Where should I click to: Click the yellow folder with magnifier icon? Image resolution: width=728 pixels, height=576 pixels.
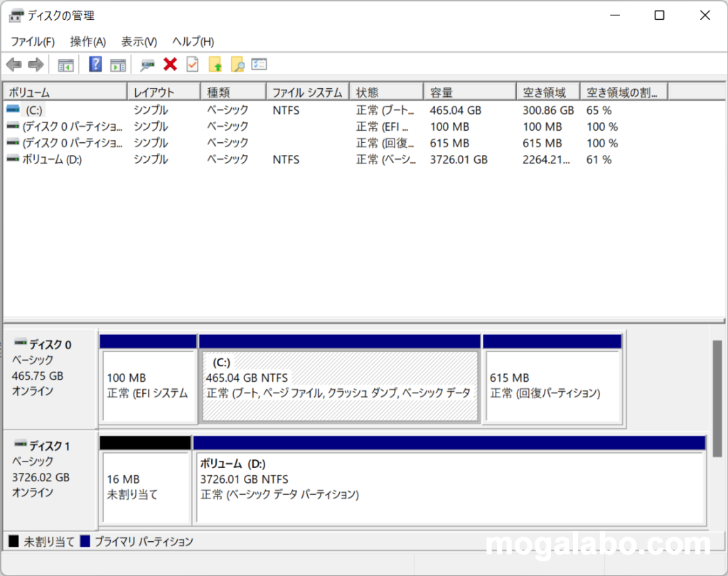click(x=237, y=65)
